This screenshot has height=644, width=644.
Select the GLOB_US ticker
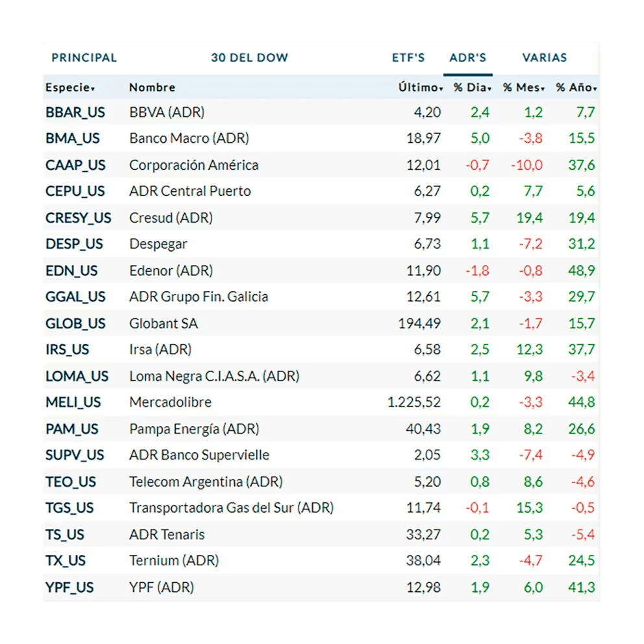(75, 324)
